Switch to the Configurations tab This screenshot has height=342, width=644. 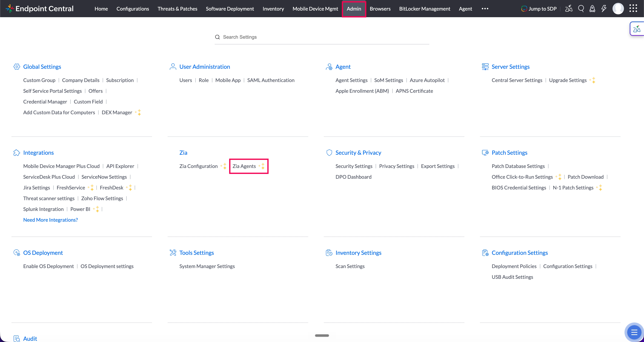[133, 9]
